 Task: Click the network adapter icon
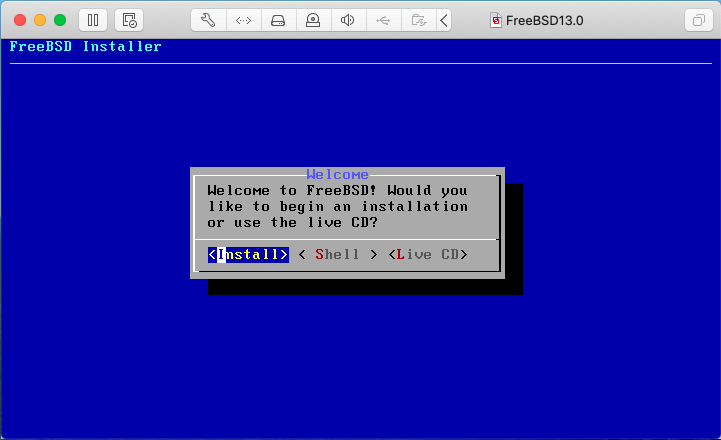(x=243, y=20)
